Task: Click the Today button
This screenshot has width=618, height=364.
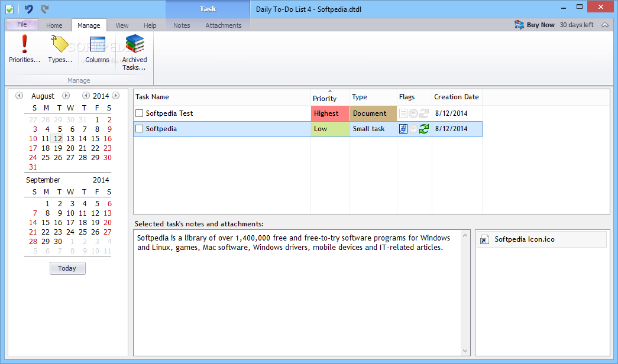Action: (67, 268)
